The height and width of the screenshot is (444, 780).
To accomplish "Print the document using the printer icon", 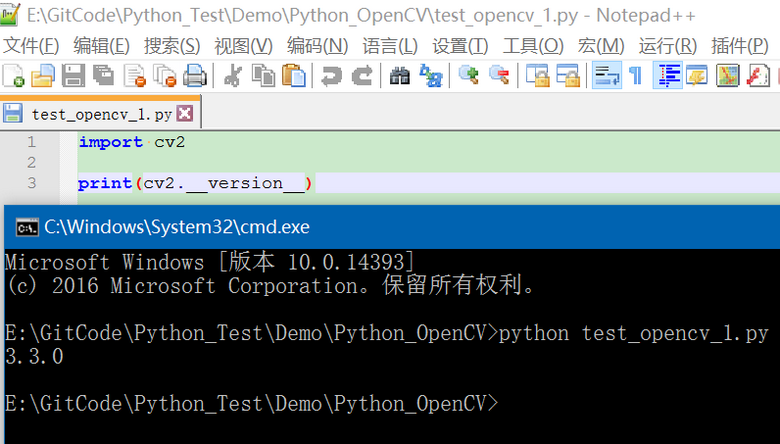I will (x=195, y=76).
